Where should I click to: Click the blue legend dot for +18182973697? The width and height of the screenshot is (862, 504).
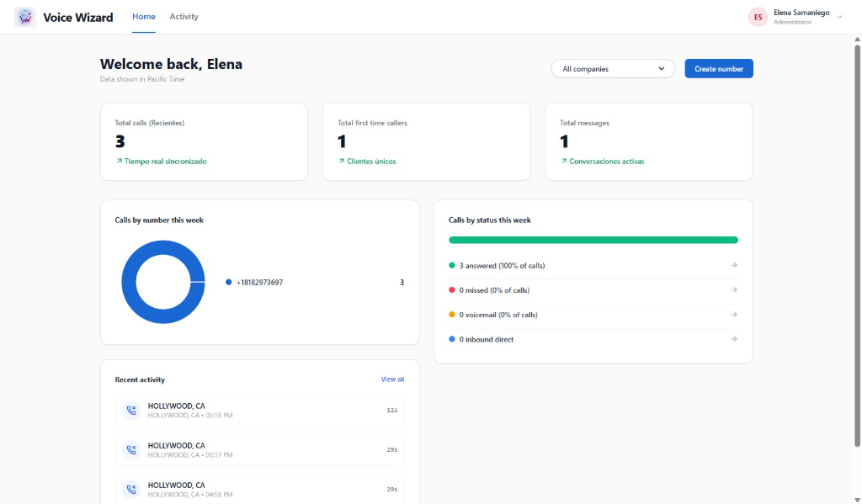pyautogui.click(x=228, y=283)
